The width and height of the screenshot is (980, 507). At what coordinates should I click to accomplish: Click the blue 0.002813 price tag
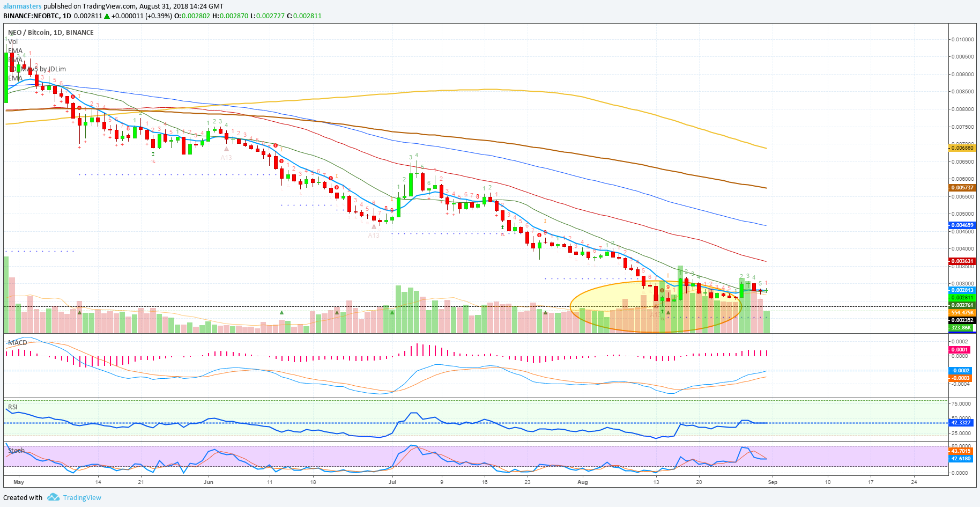[x=962, y=290]
